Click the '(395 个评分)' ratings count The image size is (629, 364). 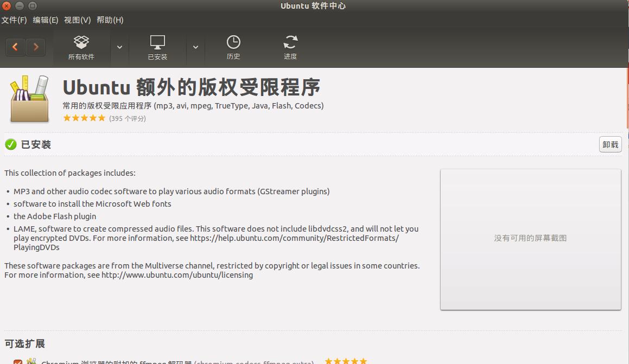tap(128, 119)
